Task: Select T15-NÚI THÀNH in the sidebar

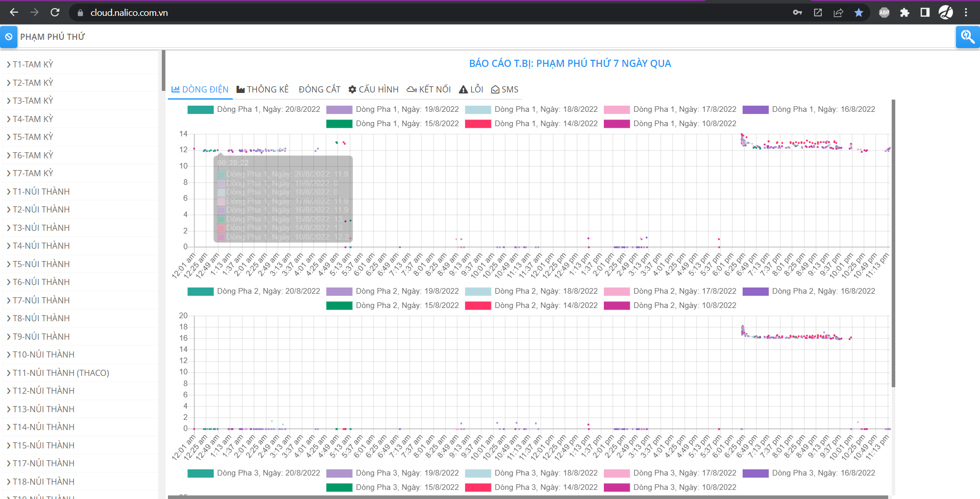Action: click(44, 445)
